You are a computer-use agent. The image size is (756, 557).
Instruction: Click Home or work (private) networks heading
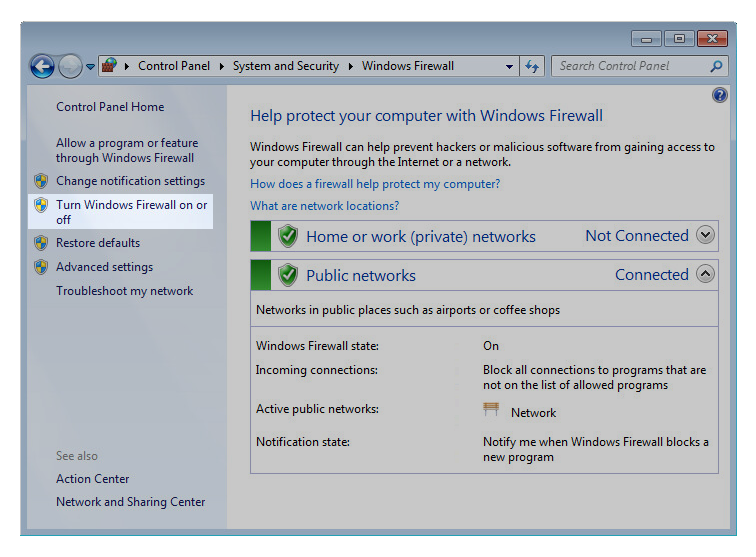tap(421, 237)
